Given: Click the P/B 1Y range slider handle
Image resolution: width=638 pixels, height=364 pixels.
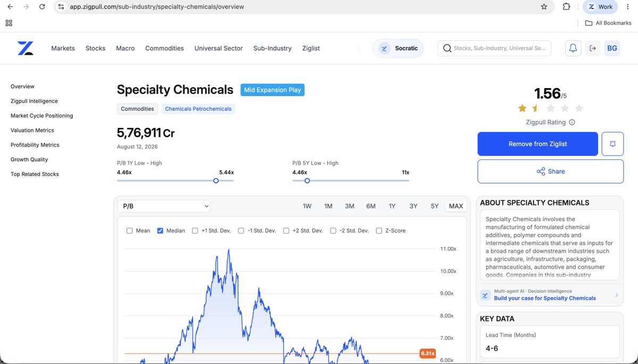Looking at the screenshot, I should point(216,181).
